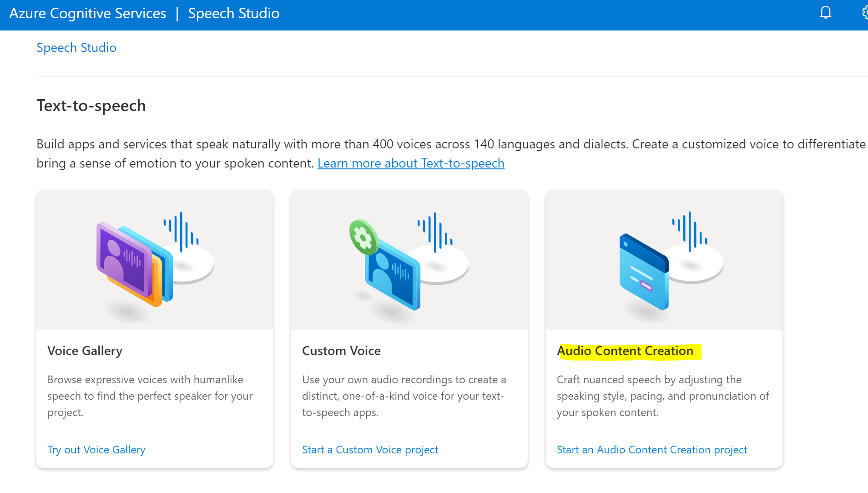Select the Audio Content Creation card title

pos(625,351)
